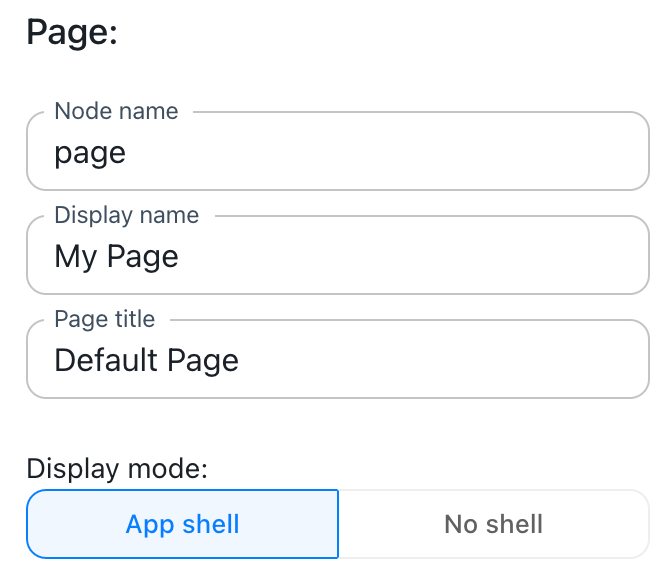Click empty space after 'My Page' text
Viewport: 670px width, 580px height.
coord(420,257)
